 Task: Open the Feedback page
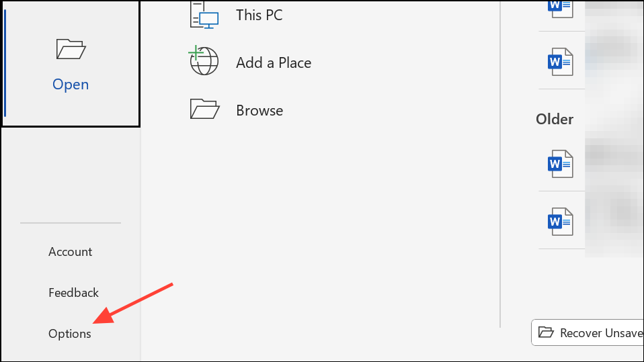pyautogui.click(x=73, y=293)
